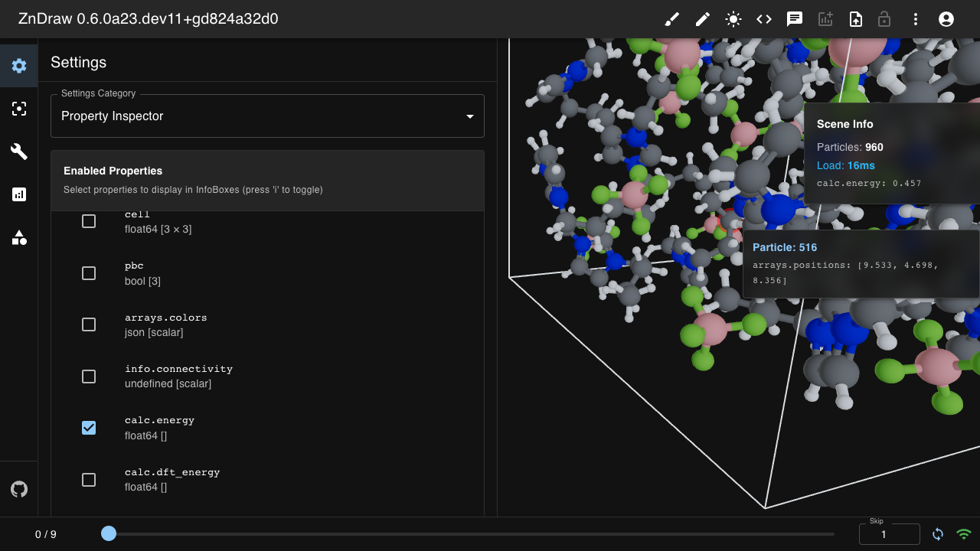Enable the arrays.colors property checkbox
The height and width of the screenshot is (551, 980).
pos(89,324)
